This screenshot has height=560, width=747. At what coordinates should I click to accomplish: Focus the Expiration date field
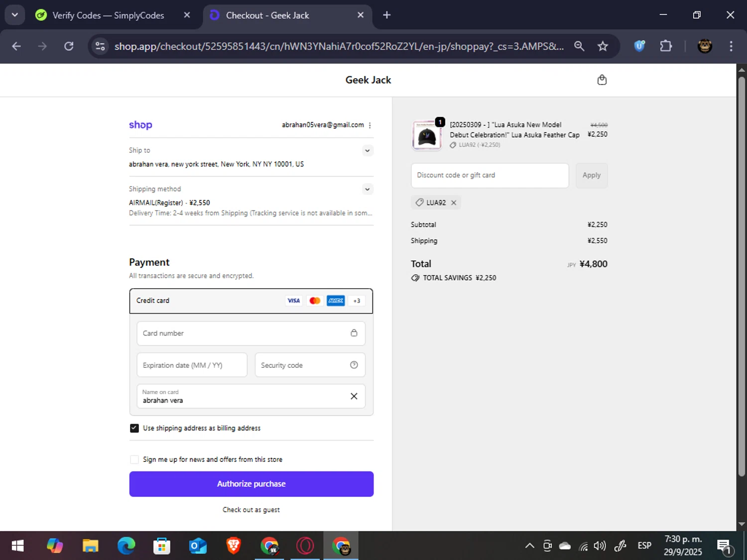[x=192, y=365]
